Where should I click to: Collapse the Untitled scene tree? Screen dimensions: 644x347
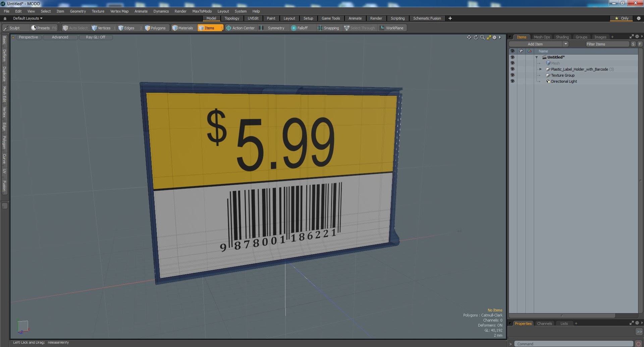click(x=537, y=57)
